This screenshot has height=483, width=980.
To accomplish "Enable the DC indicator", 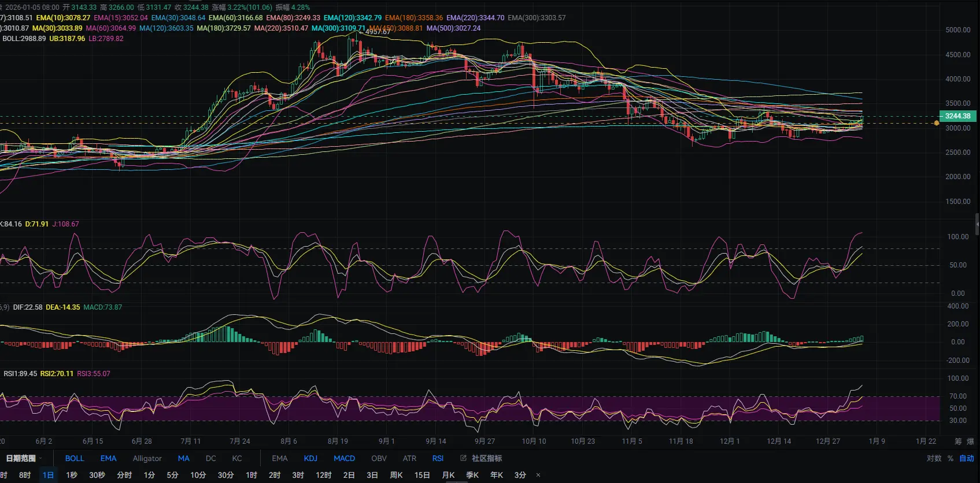I will coord(211,458).
